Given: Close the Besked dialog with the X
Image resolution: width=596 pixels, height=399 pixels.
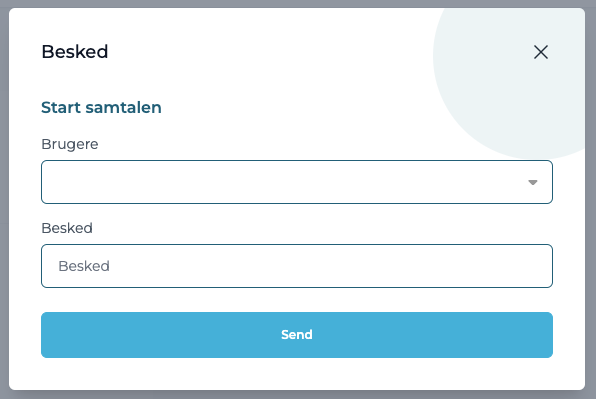Looking at the screenshot, I should coord(541,52).
